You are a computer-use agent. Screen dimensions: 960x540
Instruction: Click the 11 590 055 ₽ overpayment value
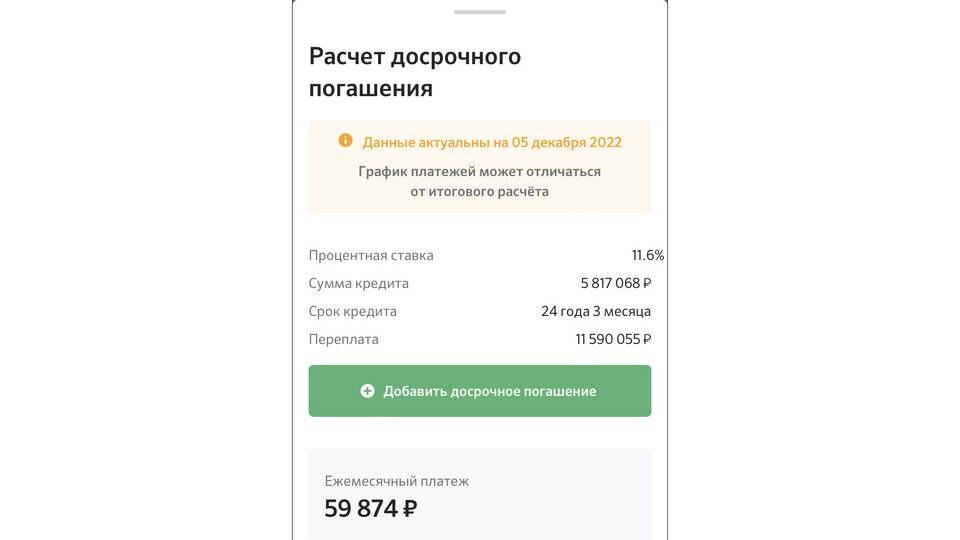[612, 340]
